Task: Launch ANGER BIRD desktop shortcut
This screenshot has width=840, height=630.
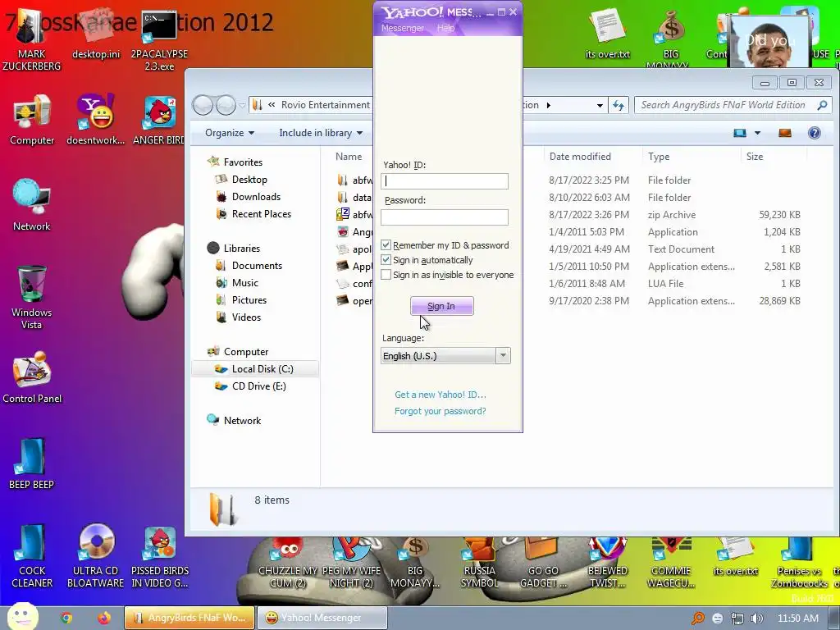Action: pos(159,120)
